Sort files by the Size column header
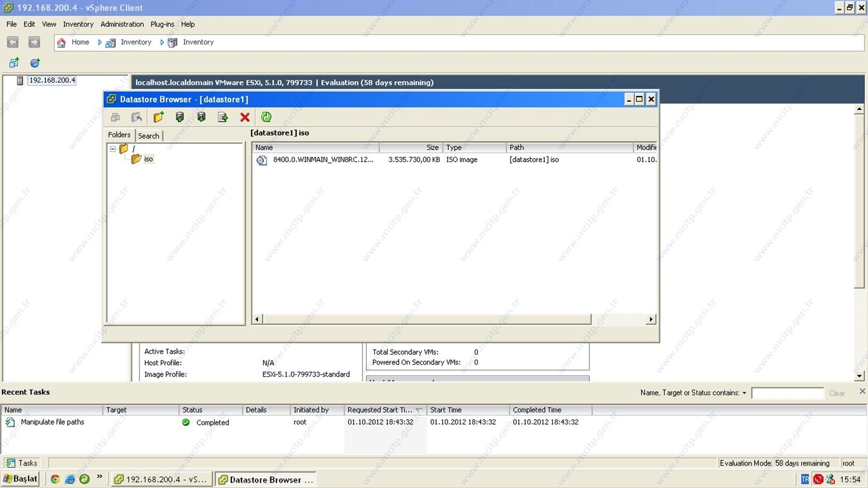868x488 pixels. pos(411,147)
